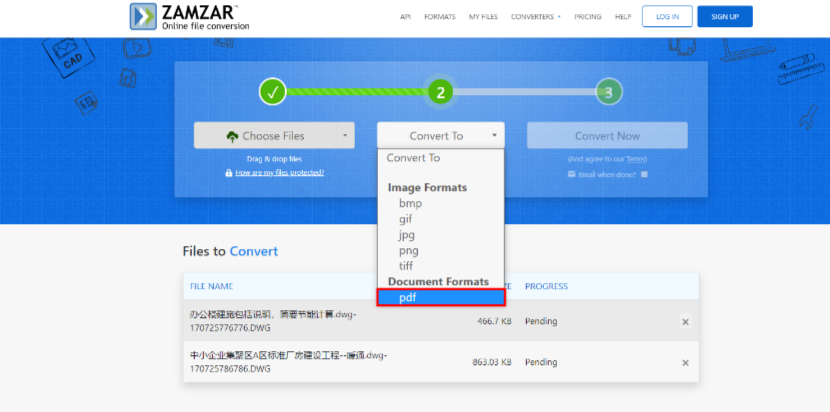The width and height of the screenshot is (830, 412).
Task: Click the file name ending 170725776776.DWG
Action: [x=273, y=321]
